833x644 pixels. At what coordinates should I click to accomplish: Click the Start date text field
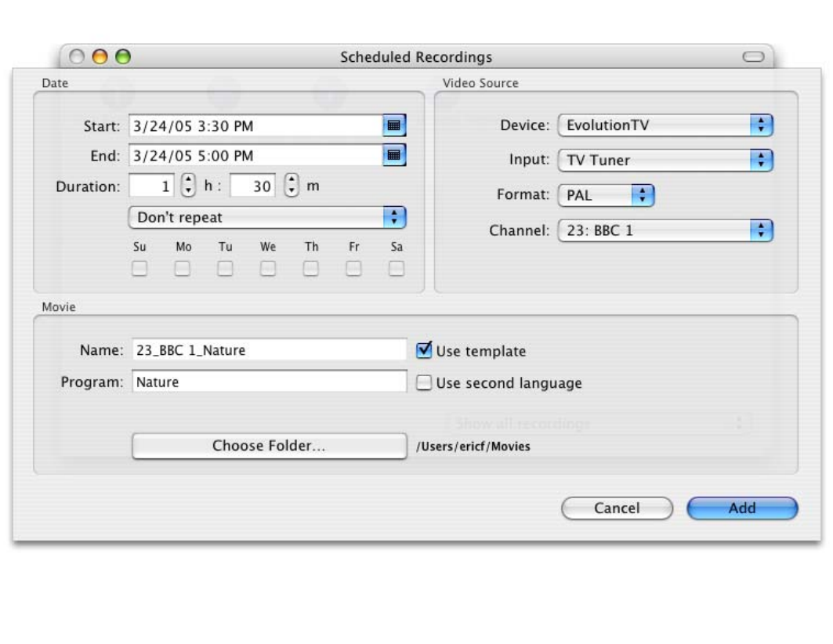pyautogui.click(x=255, y=125)
